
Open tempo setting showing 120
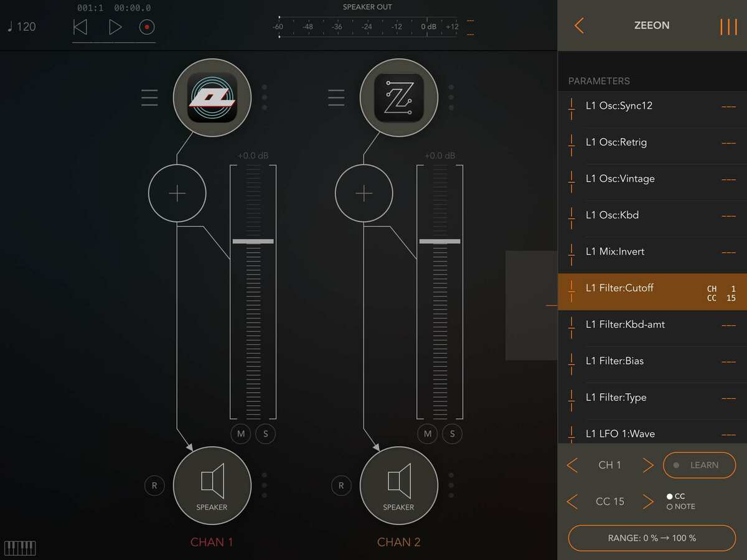click(22, 27)
